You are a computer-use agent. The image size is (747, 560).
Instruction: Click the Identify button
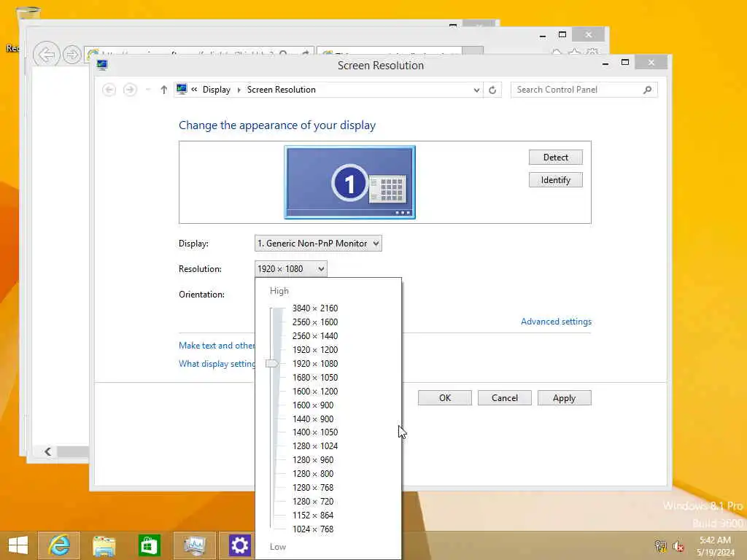click(555, 180)
